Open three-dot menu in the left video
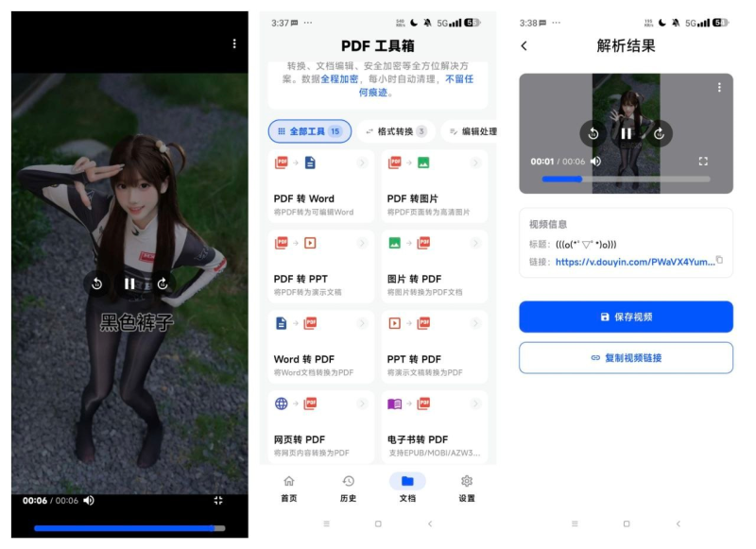756x549 pixels. pos(234,43)
